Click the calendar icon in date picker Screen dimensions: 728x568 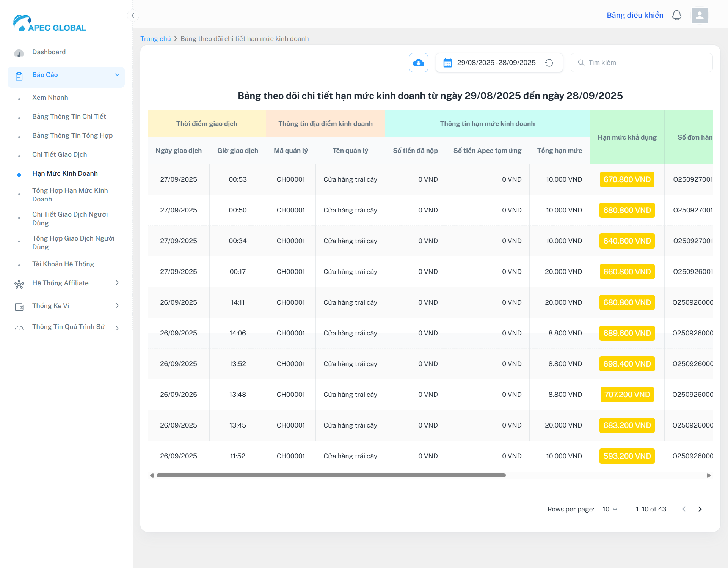447,63
